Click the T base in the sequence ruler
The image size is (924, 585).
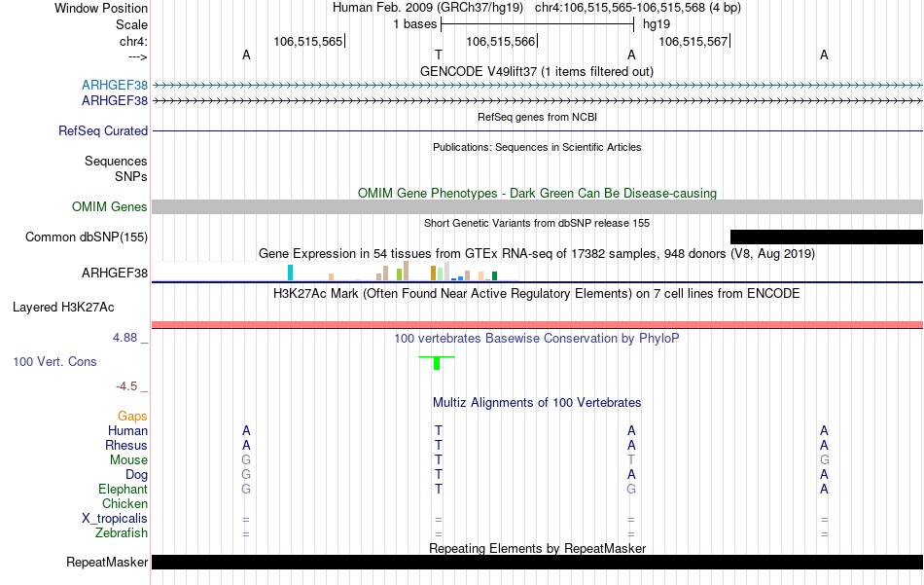(x=439, y=55)
